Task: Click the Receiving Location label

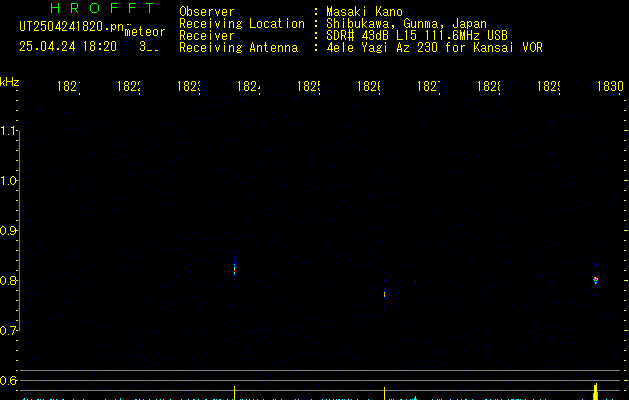Action: [242, 24]
